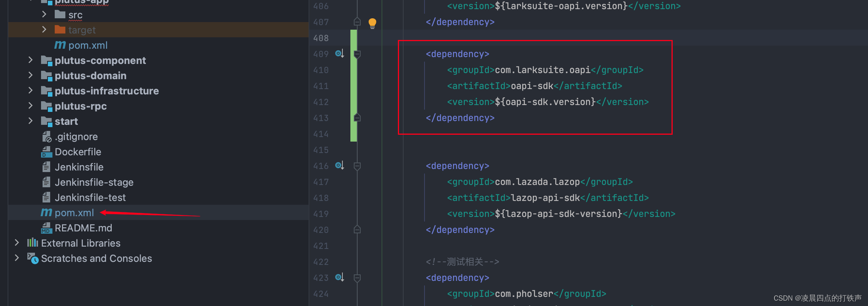Viewport: 868px width, 306px height.
Task: Expand the plutus-rpc module chevron
Action: click(x=30, y=106)
